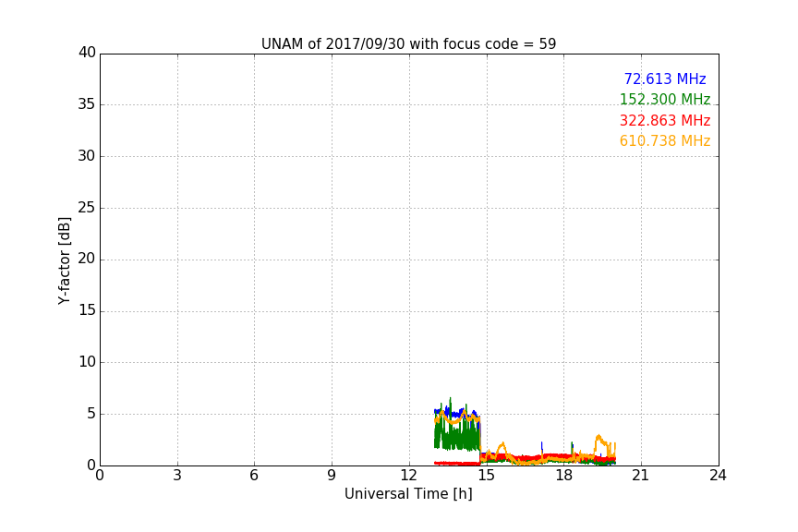Click the x-axis tick label '3'

coord(177,476)
